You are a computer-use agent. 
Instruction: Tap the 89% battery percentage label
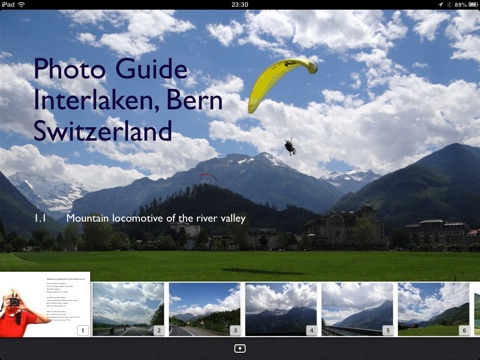pyautogui.click(x=460, y=5)
